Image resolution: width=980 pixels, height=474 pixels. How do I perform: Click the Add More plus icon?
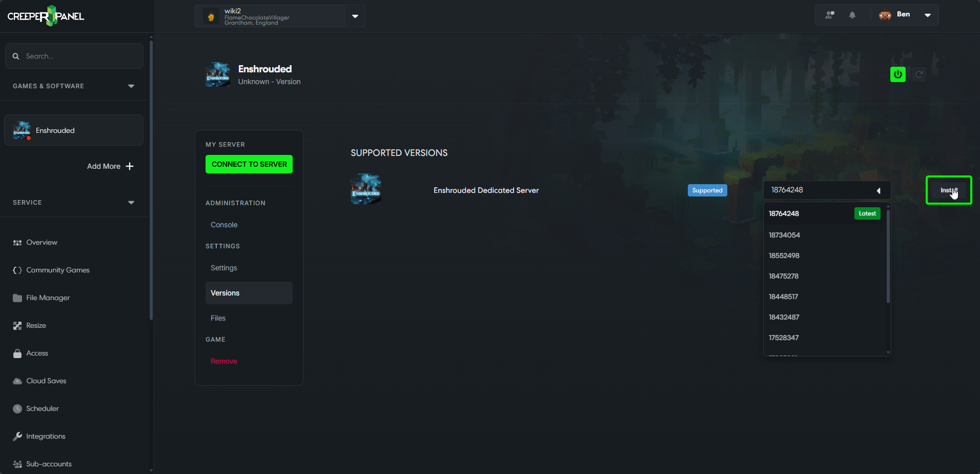pyautogui.click(x=130, y=166)
